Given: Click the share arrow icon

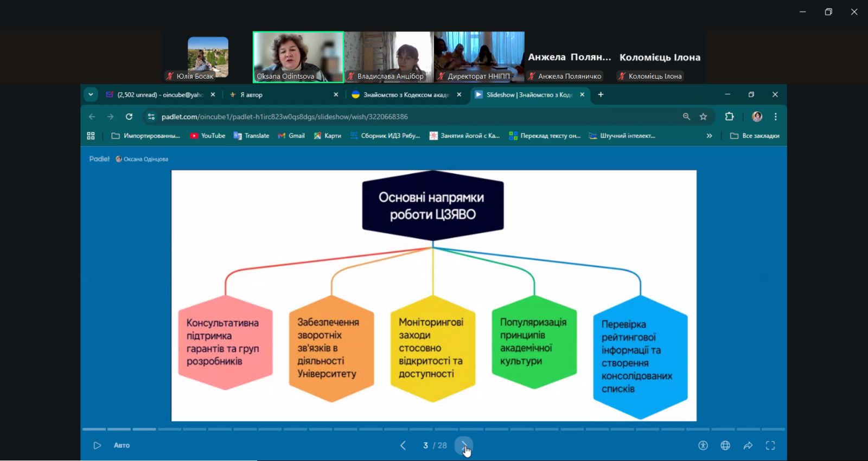Looking at the screenshot, I should click(748, 445).
